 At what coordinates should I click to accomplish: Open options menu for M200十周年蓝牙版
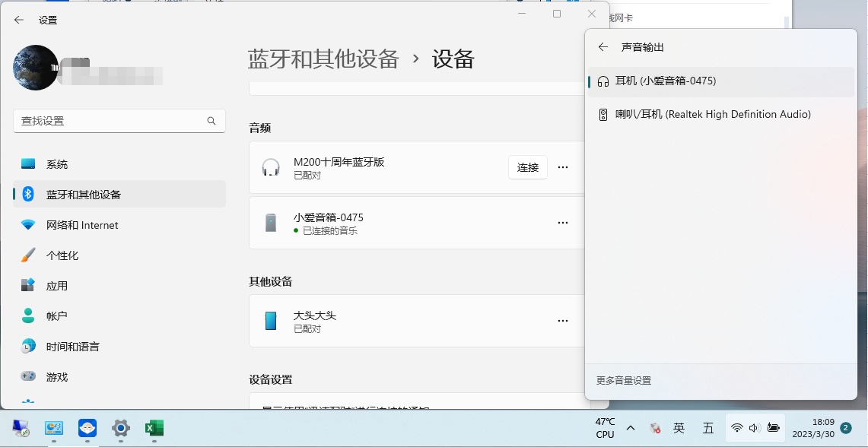(563, 167)
